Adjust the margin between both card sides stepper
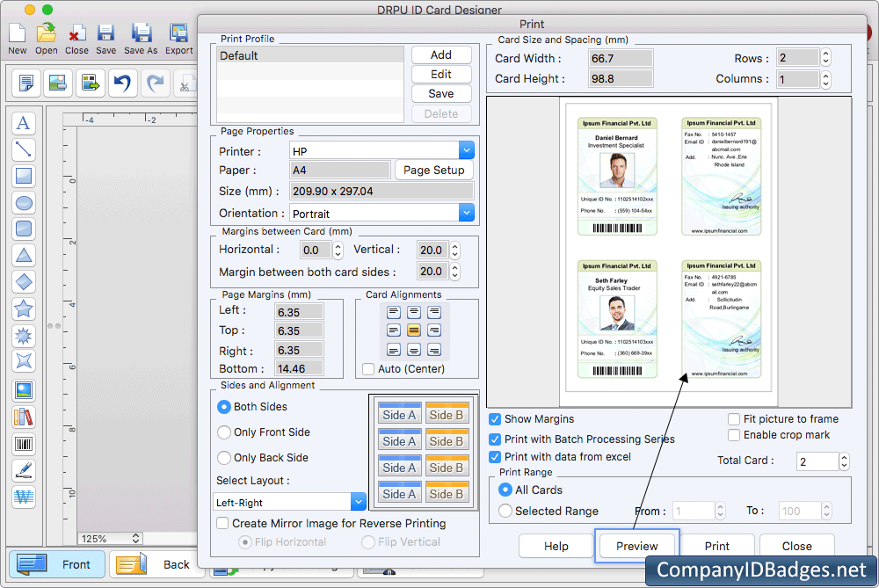 pyautogui.click(x=455, y=272)
